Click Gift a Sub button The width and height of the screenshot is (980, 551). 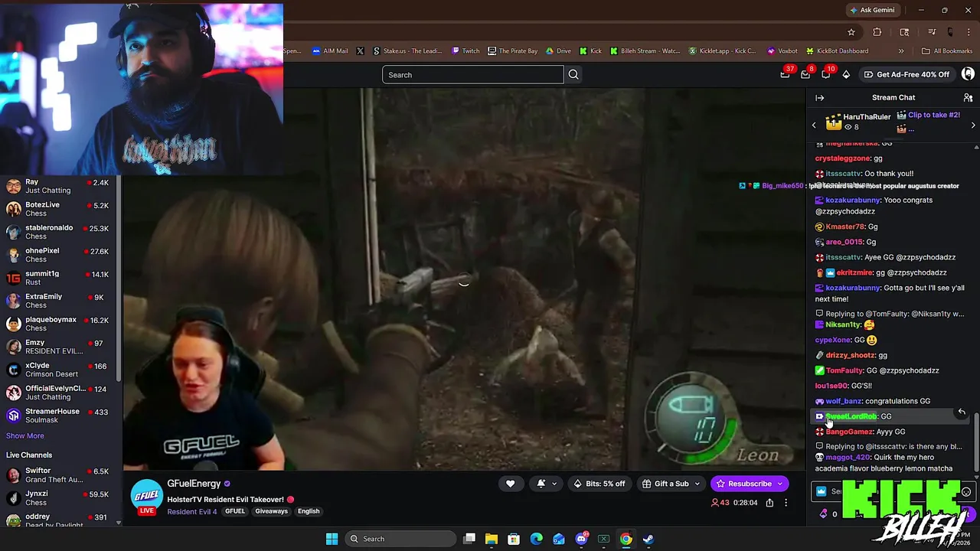pyautogui.click(x=666, y=484)
